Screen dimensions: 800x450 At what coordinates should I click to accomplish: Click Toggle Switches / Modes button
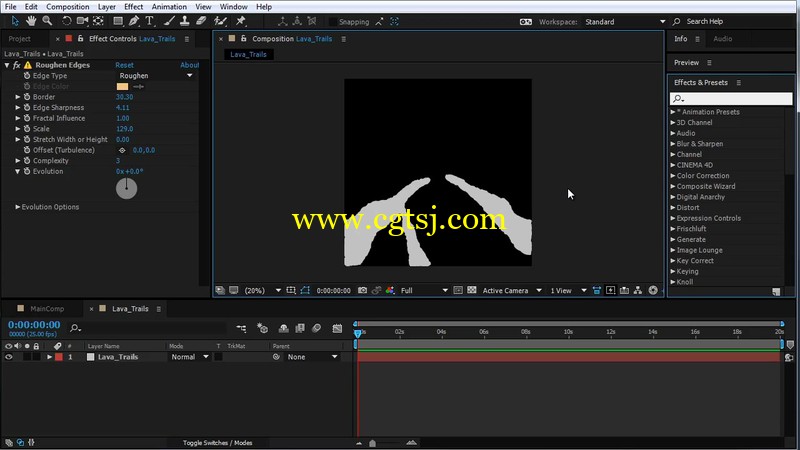218,443
